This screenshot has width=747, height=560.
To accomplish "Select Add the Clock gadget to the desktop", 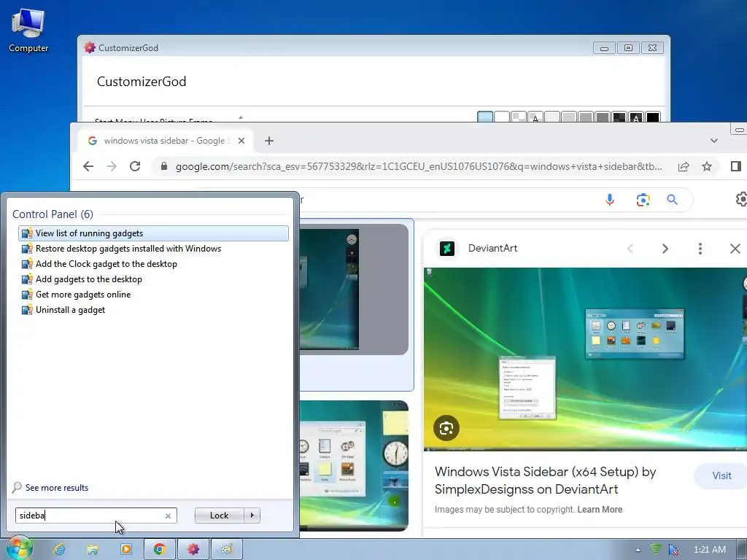I will pos(153,264).
